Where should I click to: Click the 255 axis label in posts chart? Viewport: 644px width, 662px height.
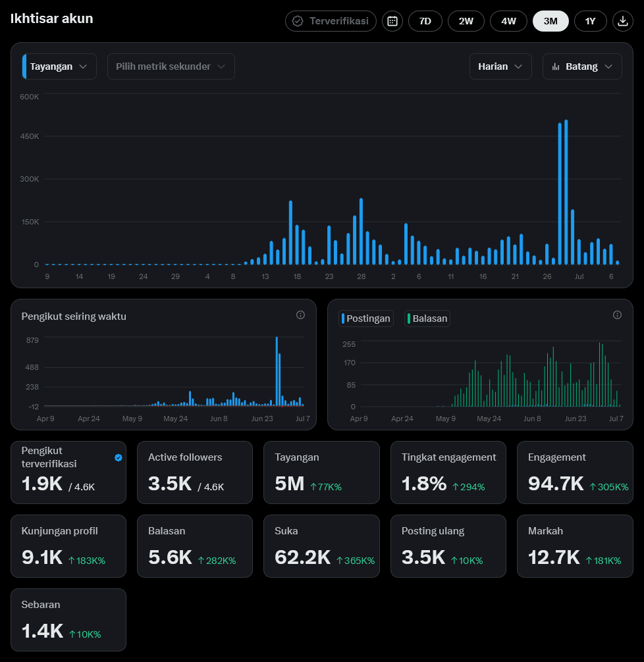click(349, 344)
